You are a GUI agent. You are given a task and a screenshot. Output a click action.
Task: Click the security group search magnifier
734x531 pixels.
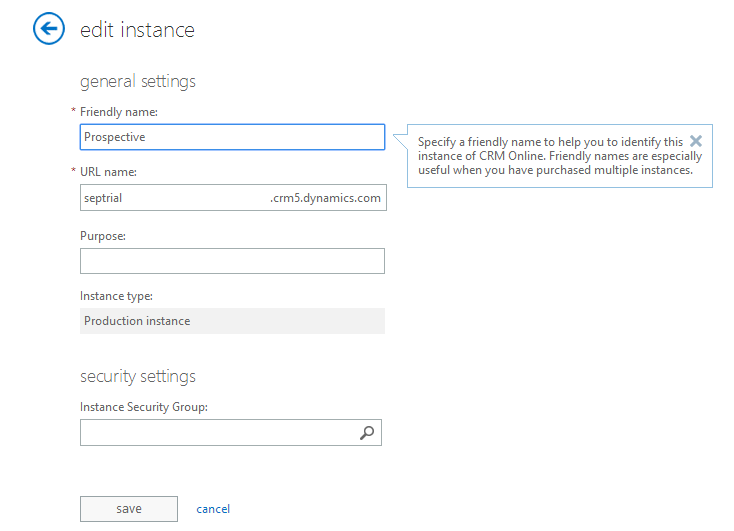click(367, 432)
